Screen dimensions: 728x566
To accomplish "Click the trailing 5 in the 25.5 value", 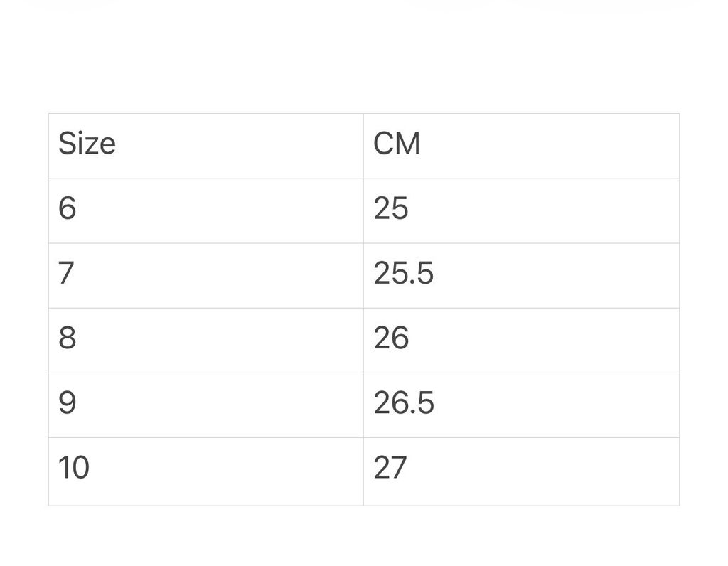I will coord(425,274).
